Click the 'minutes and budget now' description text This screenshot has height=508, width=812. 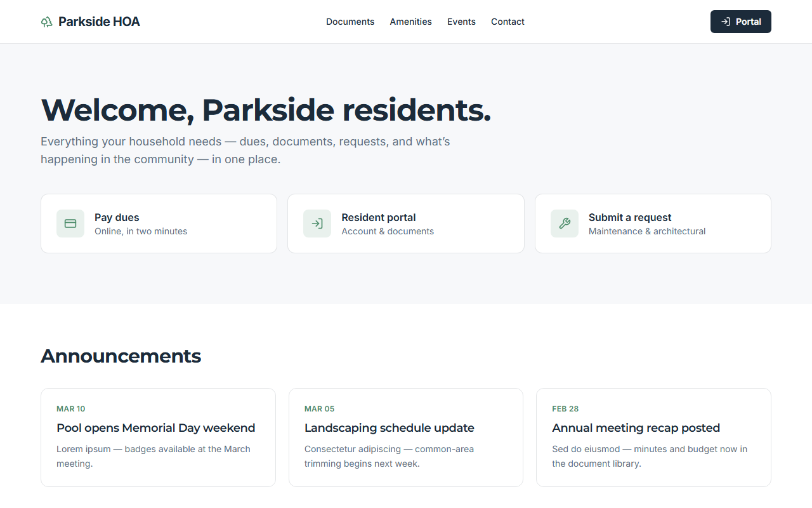650,456
